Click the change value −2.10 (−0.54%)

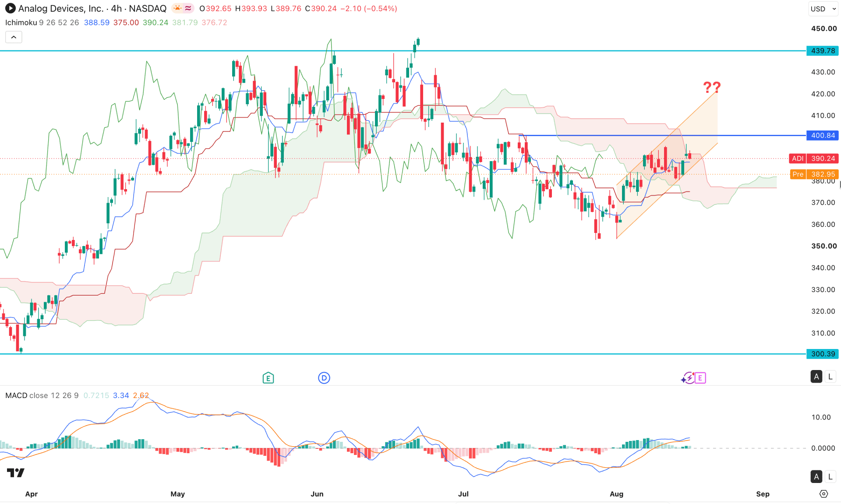pyautogui.click(x=369, y=8)
